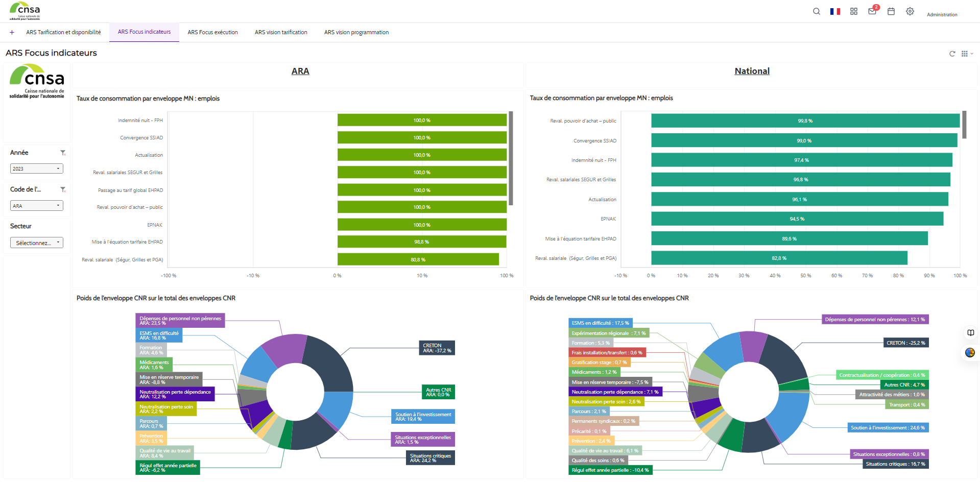980x482 pixels.
Task: Switch to the ARS Focus exécution tab
Action: click(x=212, y=32)
